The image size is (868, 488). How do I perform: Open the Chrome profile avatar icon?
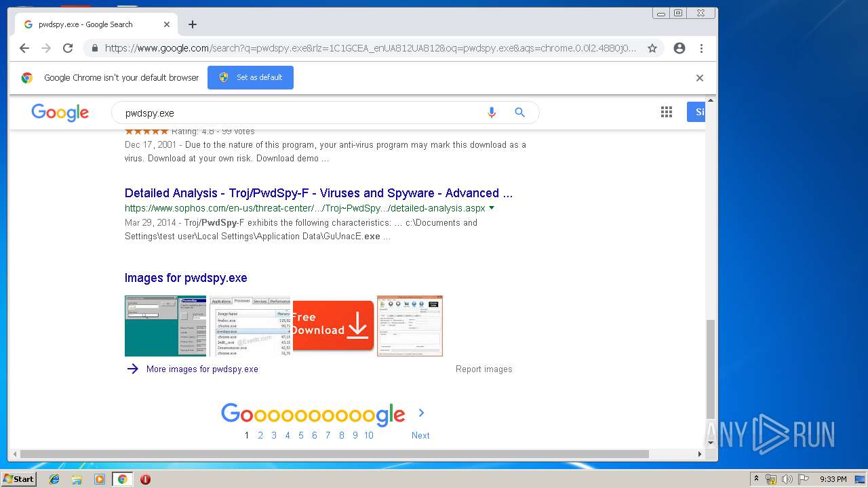tap(679, 48)
